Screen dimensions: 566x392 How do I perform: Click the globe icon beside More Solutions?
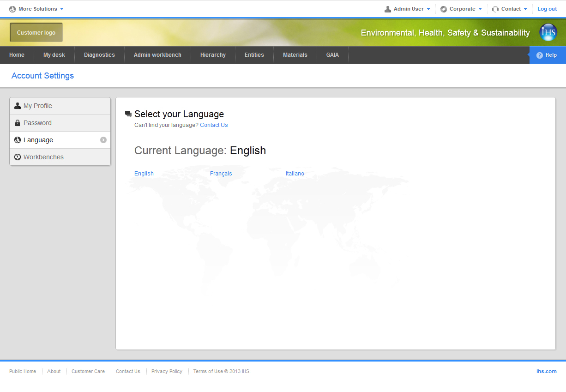[x=12, y=9]
